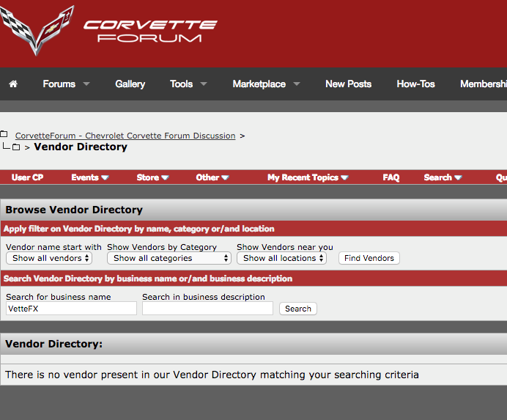
Task: Go to New Posts
Action: (348, 84)
